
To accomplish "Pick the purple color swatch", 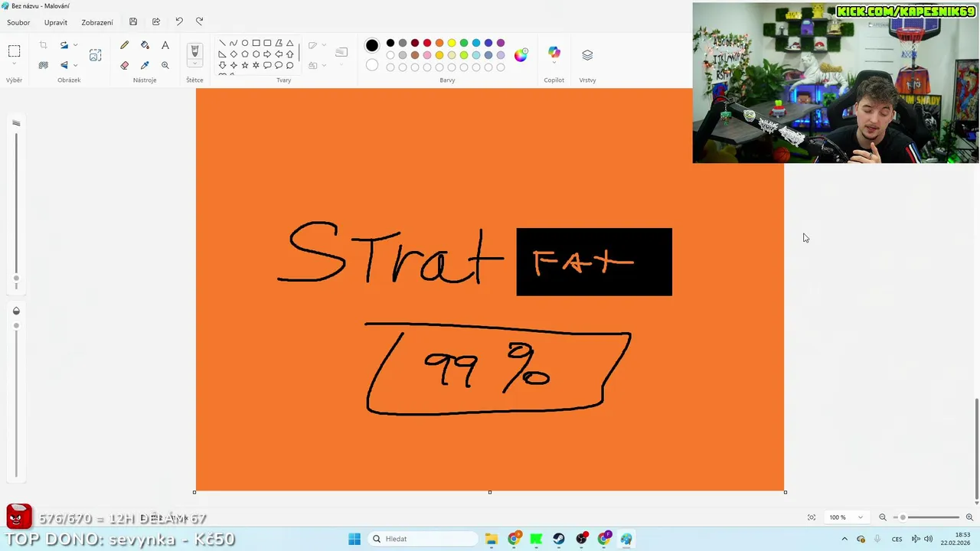I will click(x=501, y=43).
